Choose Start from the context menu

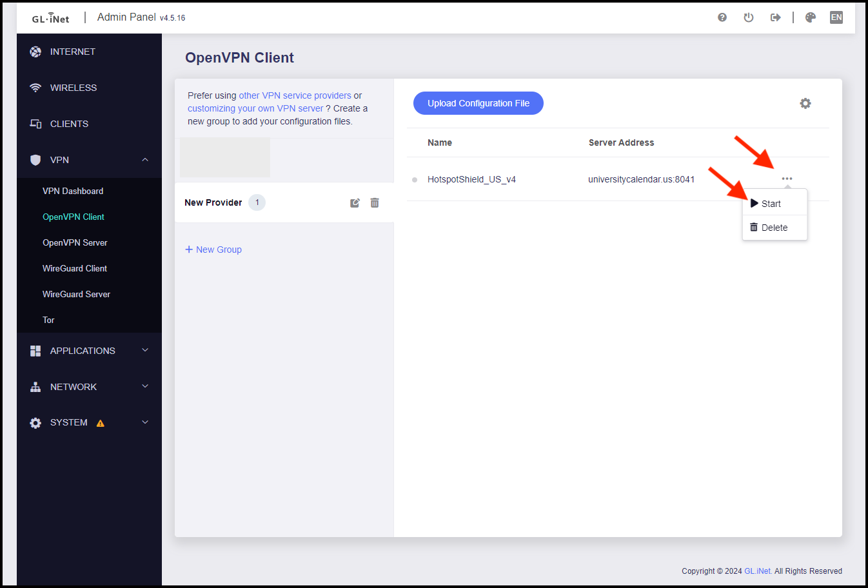tap(774, 203)
